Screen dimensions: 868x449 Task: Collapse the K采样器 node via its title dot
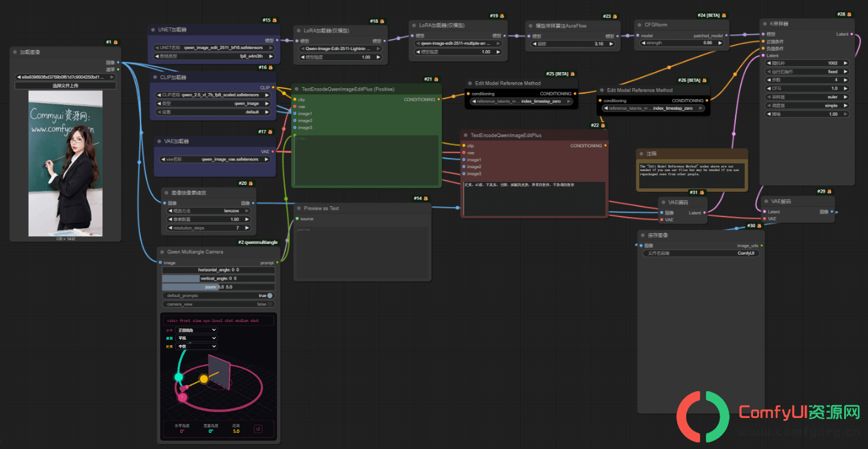[x=764, y=24]
